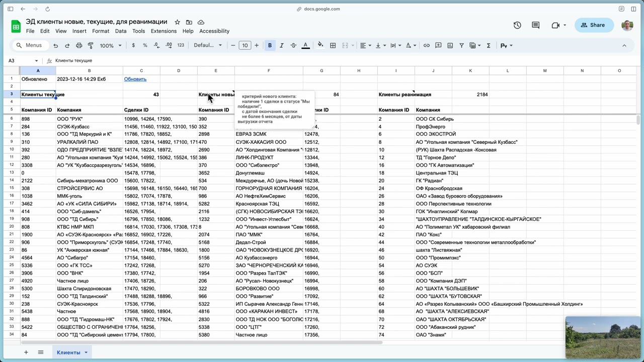Open the Клиенты tab options arrow
Screen dimensions: 644x362
86,352
